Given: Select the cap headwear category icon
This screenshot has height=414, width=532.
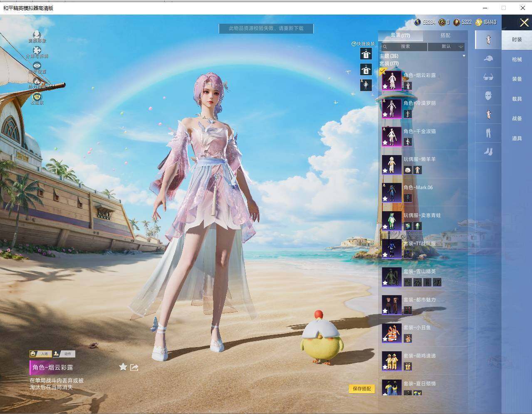Looking at the screenshot, I should [x=488, y=59].
